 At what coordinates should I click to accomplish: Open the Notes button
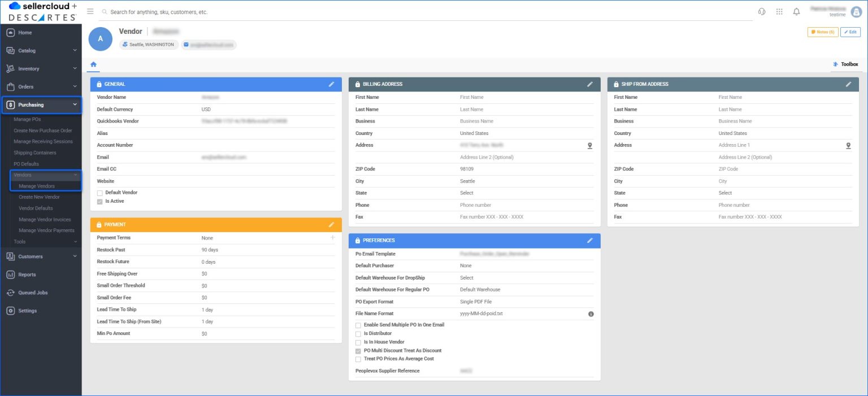point(822,32)
